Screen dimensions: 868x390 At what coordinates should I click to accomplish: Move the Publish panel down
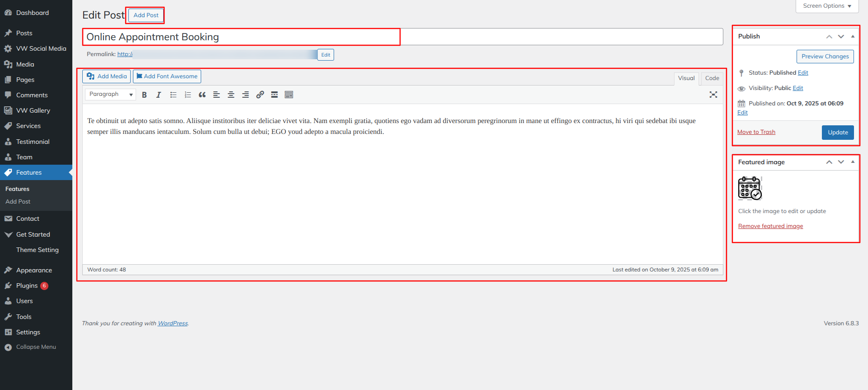pyautogui.click(x=841, y=36)
